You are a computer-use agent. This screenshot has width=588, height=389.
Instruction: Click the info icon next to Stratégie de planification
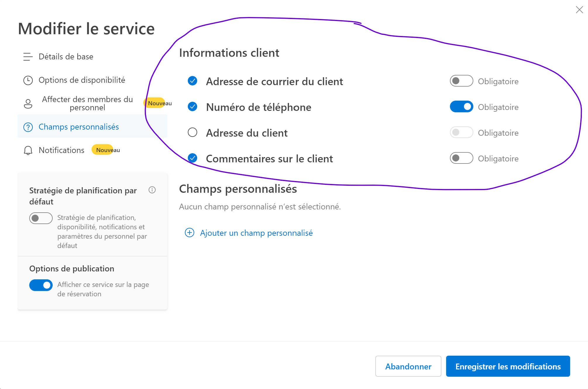(152, 190)
